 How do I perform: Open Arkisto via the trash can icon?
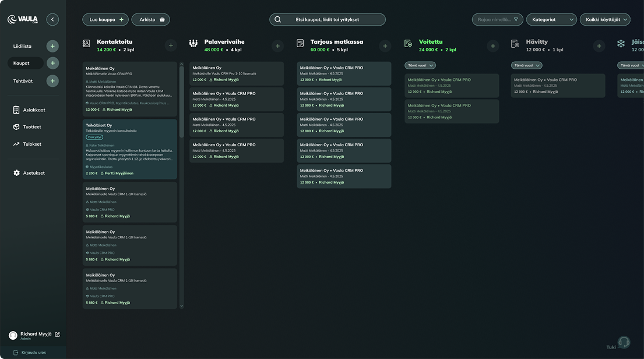pos(162,19)
